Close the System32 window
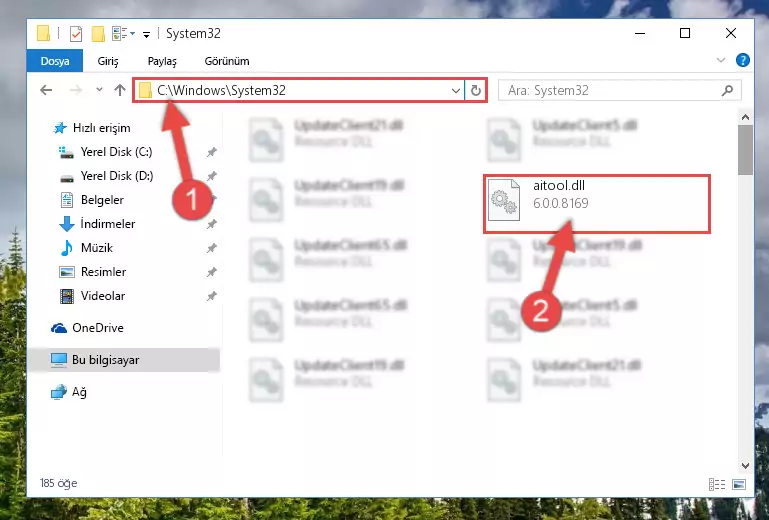The height and width of the screenshot is (520, 769). tap(730, 33)
